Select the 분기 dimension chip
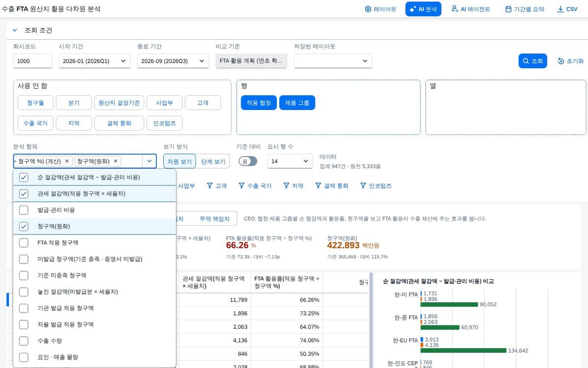 pyautogui.click(x=74, y=103)
